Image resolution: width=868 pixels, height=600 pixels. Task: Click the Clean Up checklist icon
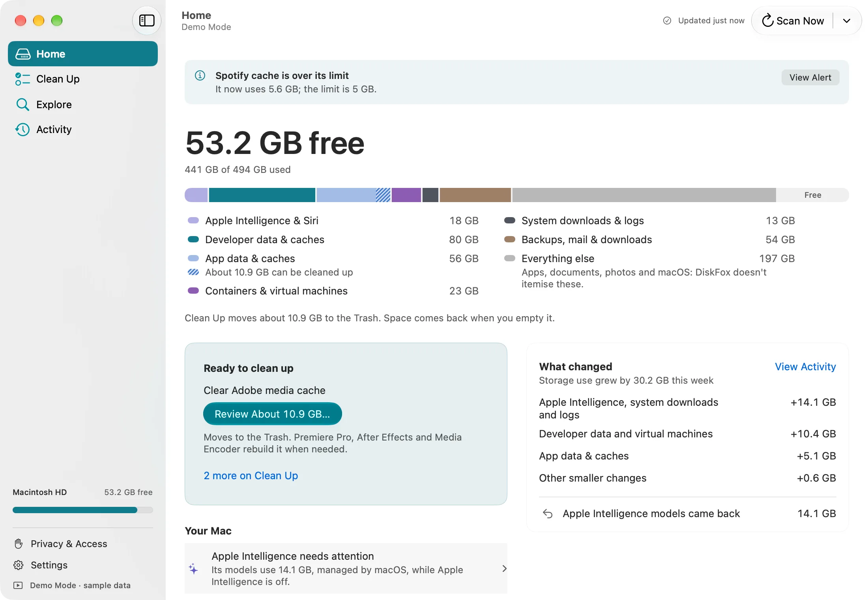[x=22, y=79]
